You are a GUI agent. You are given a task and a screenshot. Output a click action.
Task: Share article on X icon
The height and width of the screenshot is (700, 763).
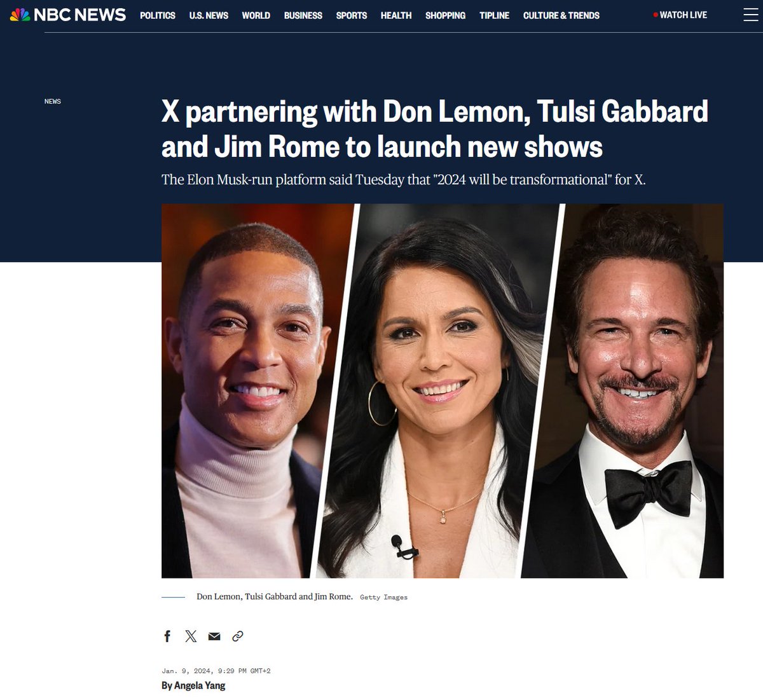click(x=191, y=636)
